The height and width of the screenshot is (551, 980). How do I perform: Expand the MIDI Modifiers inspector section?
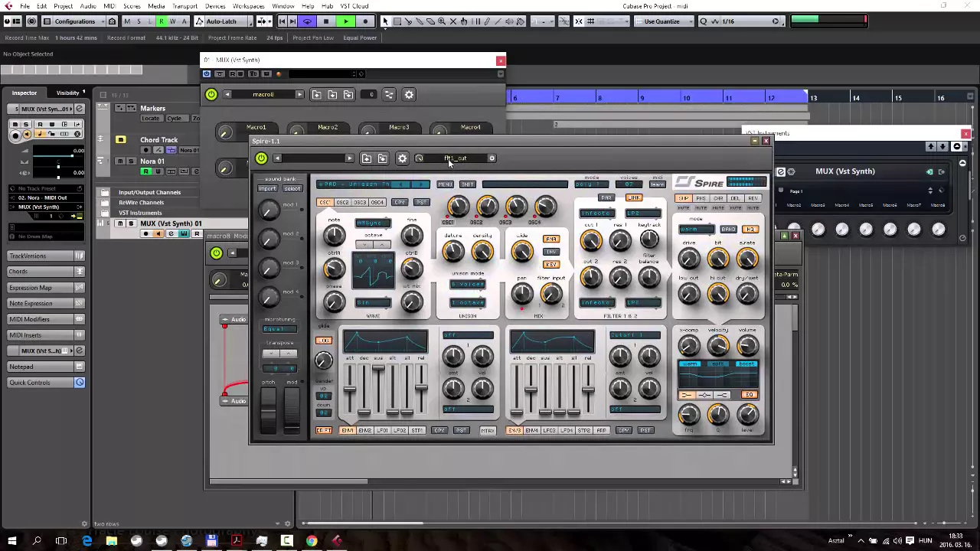[x=44, y=319]
